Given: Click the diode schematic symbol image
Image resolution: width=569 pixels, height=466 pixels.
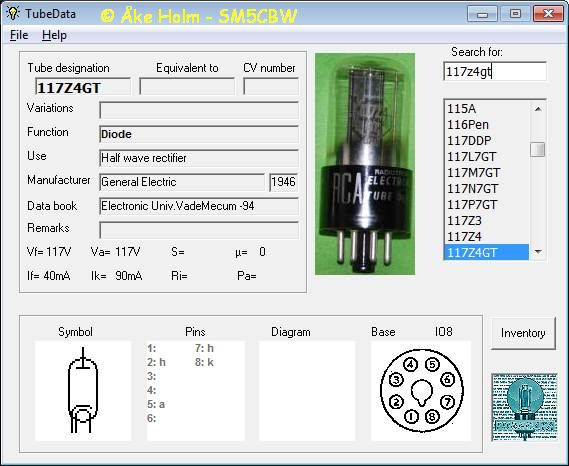Looking at the screenshot, I should [83, 391].
